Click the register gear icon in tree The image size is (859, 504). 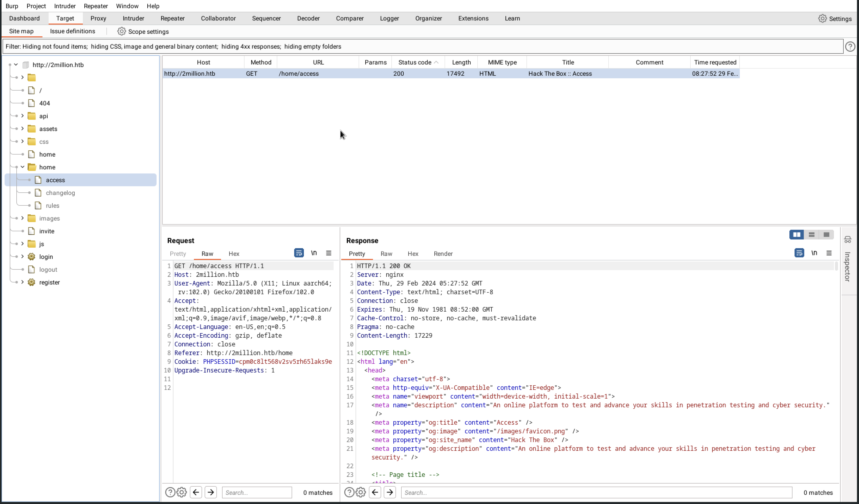[x=31, y=282]
